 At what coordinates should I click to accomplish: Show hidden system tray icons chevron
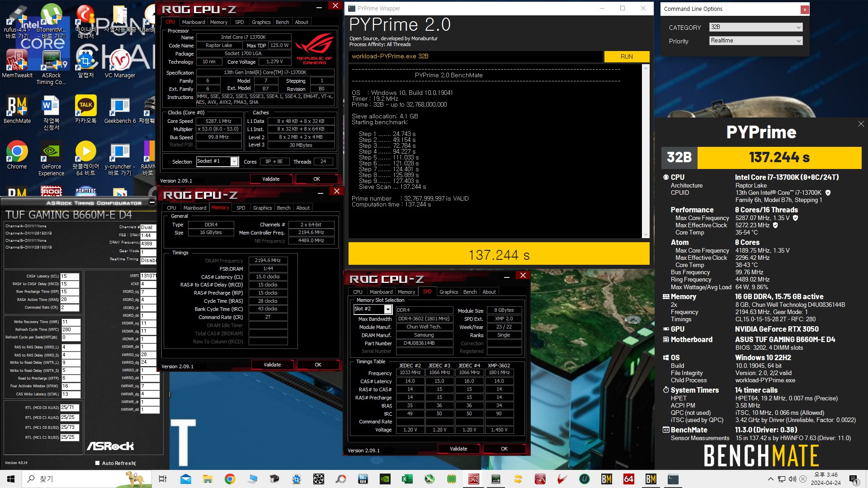click(770, 479)
